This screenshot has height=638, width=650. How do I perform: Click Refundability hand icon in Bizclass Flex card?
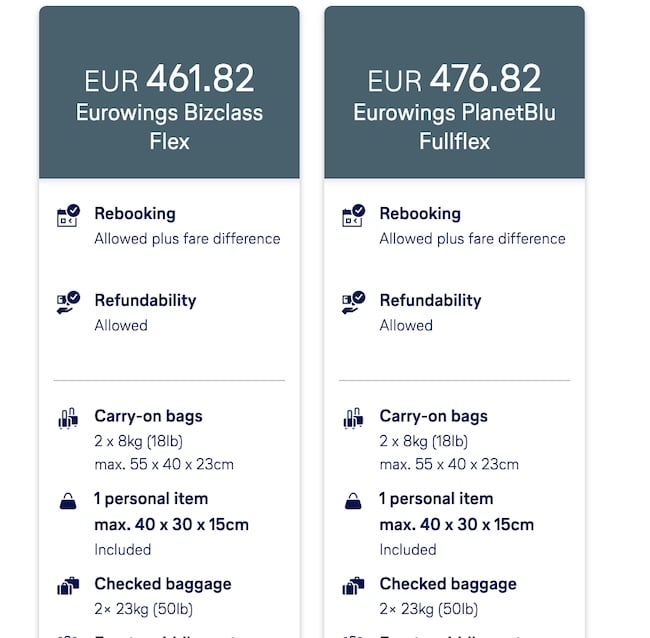68,302
